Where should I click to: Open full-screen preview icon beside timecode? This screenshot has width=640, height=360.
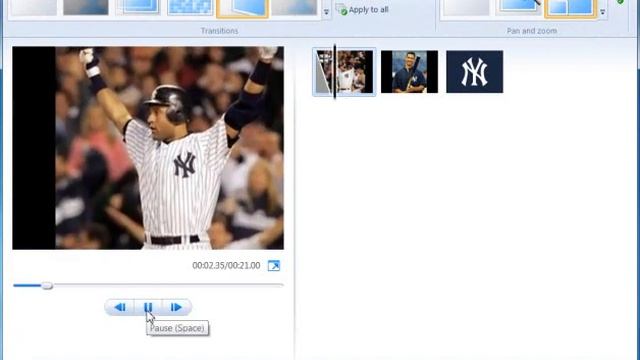tap(274, 266)
